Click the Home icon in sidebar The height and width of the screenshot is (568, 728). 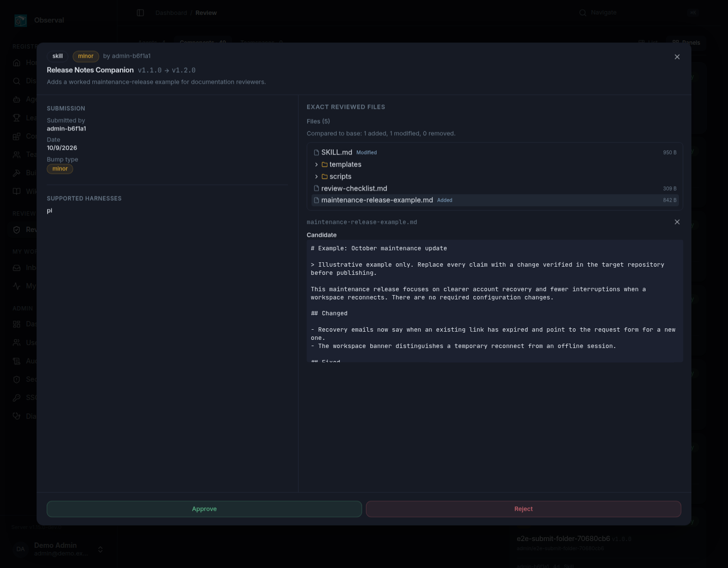coord(17,63)
